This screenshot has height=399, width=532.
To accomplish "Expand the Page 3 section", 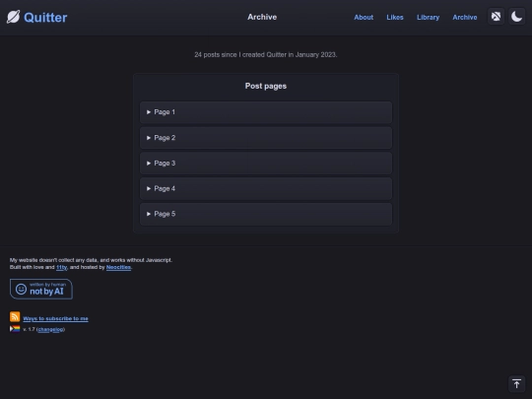I will click(x=266, y=164).
